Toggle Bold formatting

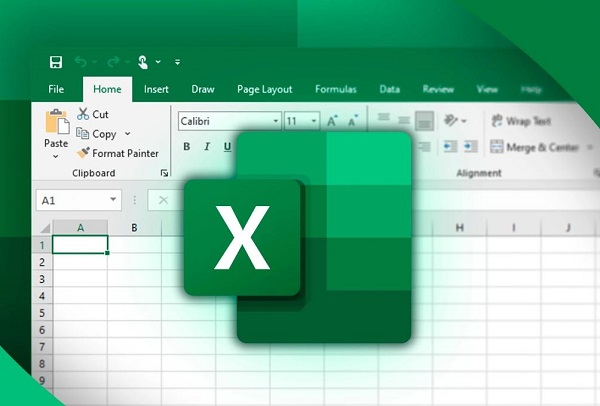click(186, 147)
